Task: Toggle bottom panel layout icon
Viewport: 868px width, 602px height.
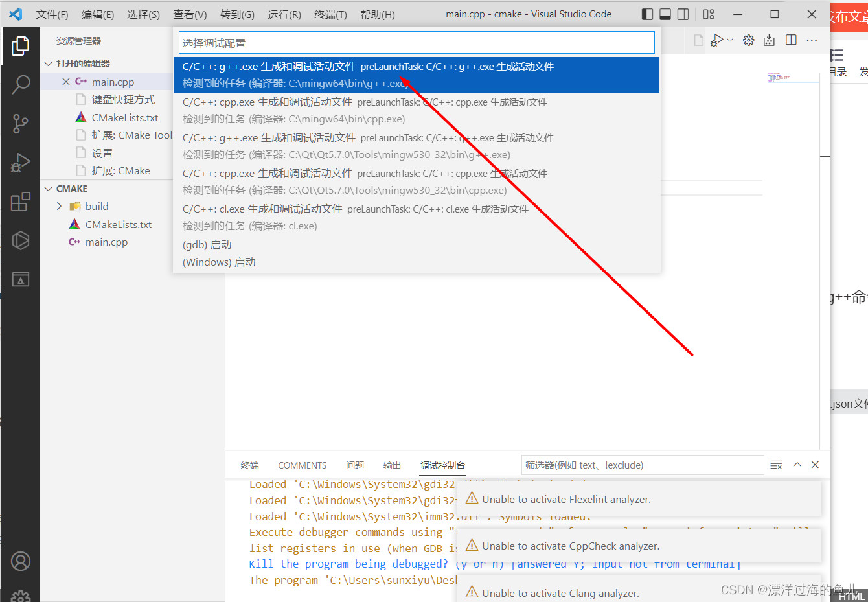Action: coord(665,14)
